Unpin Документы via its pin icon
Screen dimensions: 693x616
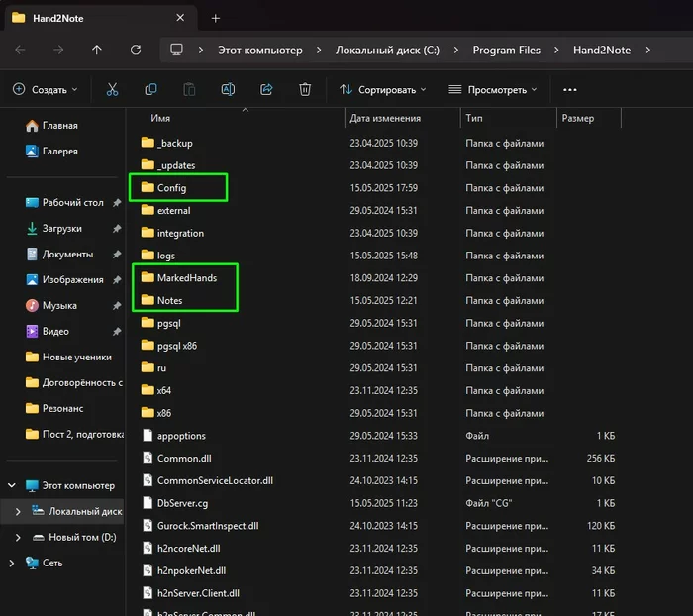[117, 255]
